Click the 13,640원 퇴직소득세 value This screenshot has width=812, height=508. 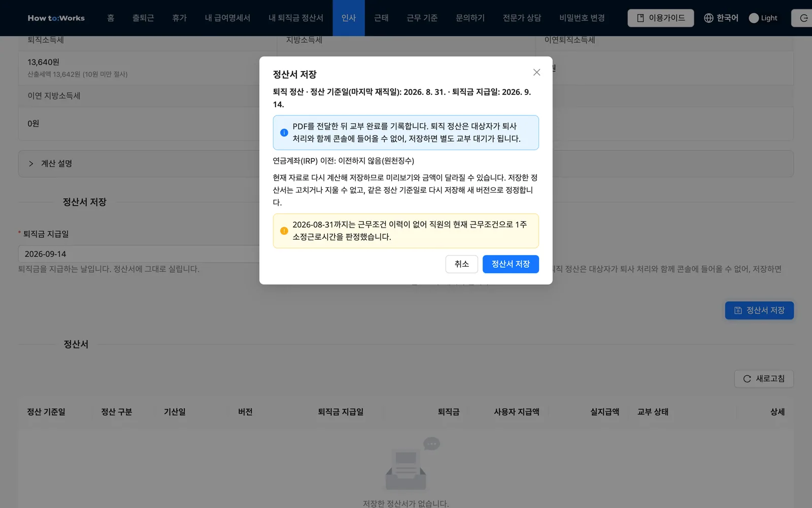(43, 62)
